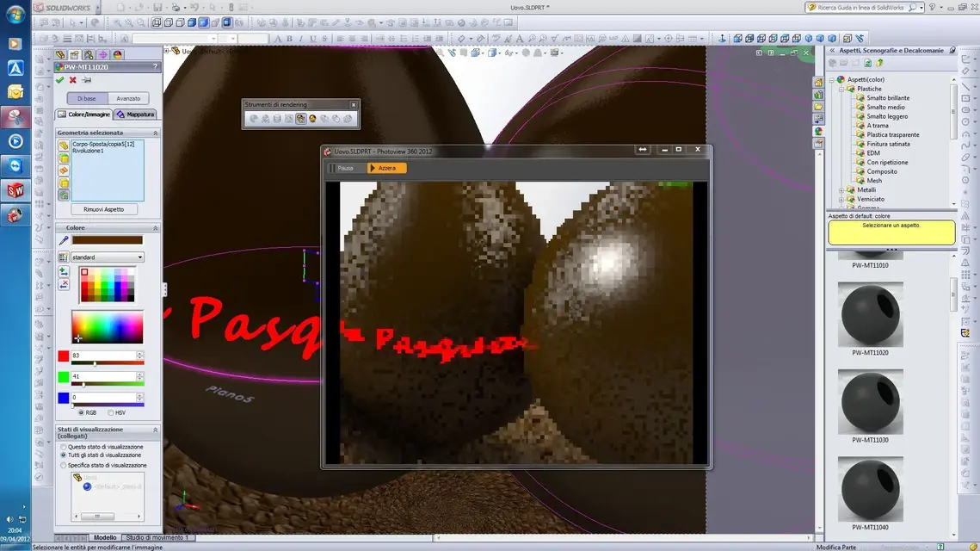This screenshot has width=980, height=551.
Task: Click the select bodies filter icon in geometry list
Action: pos(64,183)
